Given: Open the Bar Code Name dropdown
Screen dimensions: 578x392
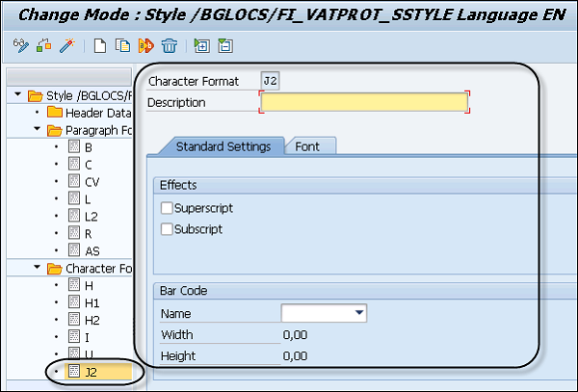Looking at the screenshot, I should tap(359, 313).
